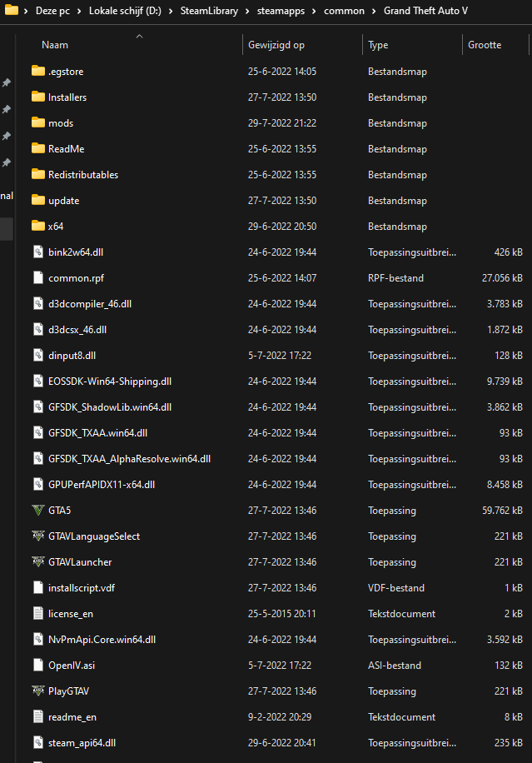The image size is (532, 763).
Task: Click the update folder icon
Action: tap(38, 200)
